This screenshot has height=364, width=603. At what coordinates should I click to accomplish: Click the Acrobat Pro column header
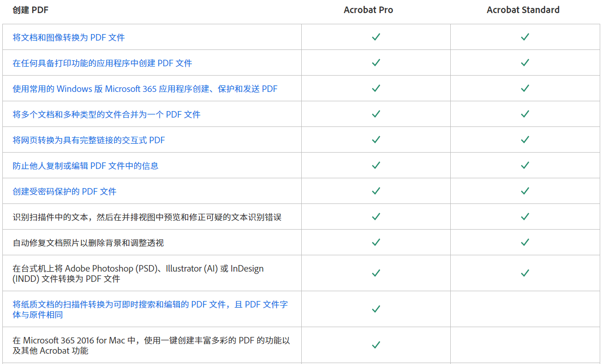pyautogui.click(x=368, y=10)
